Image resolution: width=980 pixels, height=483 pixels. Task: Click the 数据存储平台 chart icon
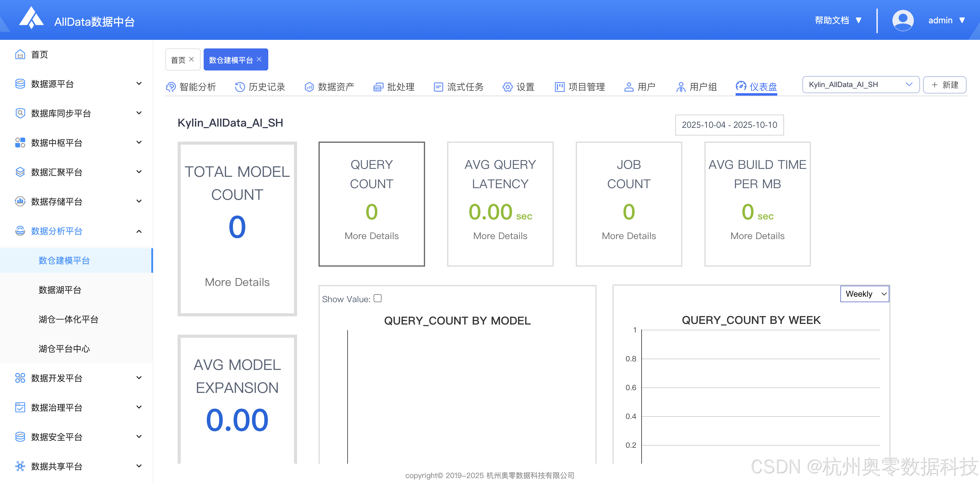click(x=20, y=201)
